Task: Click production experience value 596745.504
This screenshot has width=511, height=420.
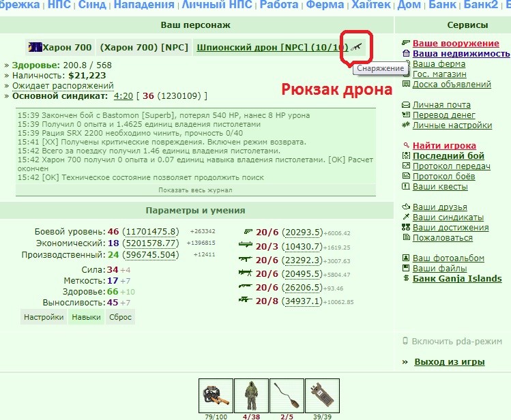Action: pyautogui.click(x=151, y=254)
